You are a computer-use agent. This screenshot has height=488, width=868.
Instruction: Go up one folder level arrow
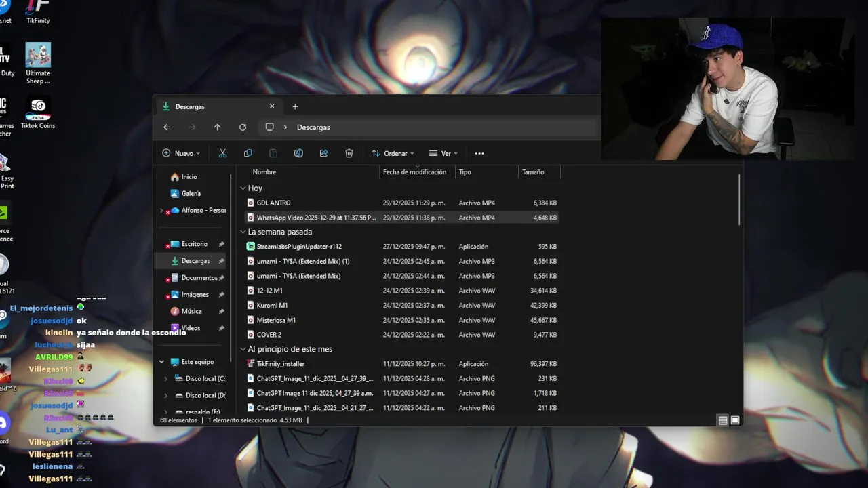point(217,127)
